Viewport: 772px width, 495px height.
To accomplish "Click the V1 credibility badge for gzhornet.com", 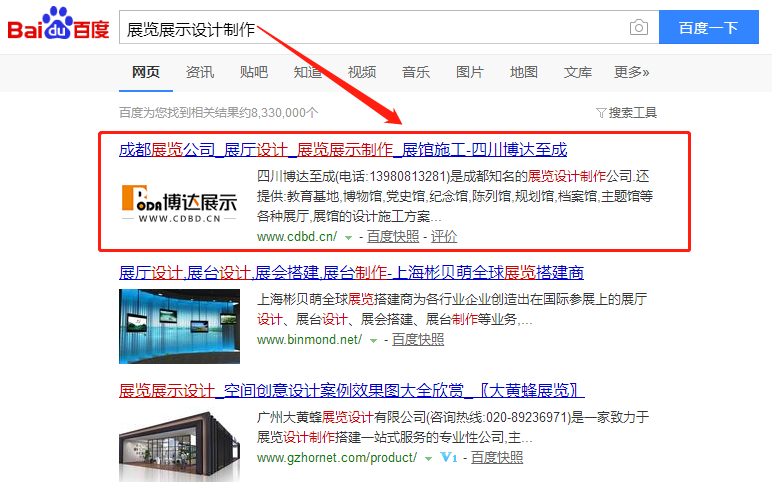I will coord(448,458).
